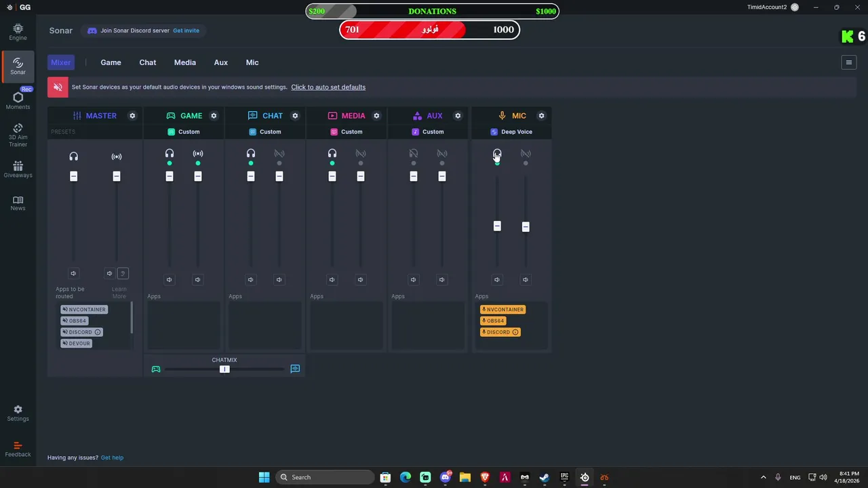Open the Engine section in sidebar

[18, 32]
